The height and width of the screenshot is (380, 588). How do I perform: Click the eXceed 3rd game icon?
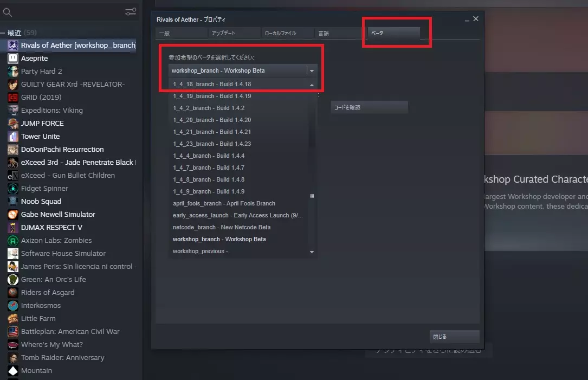(13, 163)
